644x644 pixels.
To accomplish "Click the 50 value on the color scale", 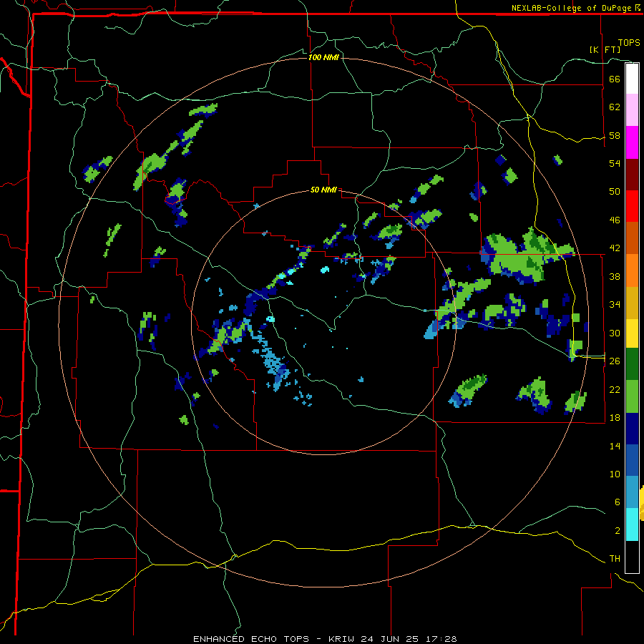I will [x=615, y=192].
